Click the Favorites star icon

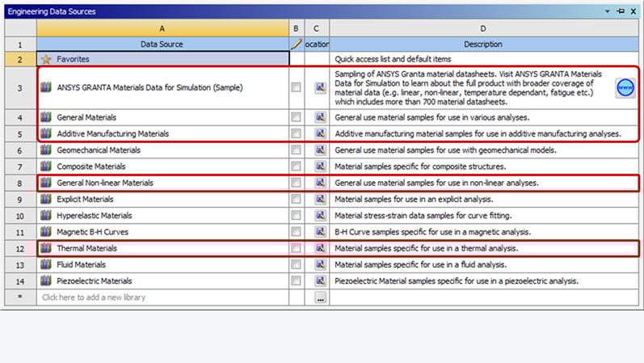(x=46, y=60)
